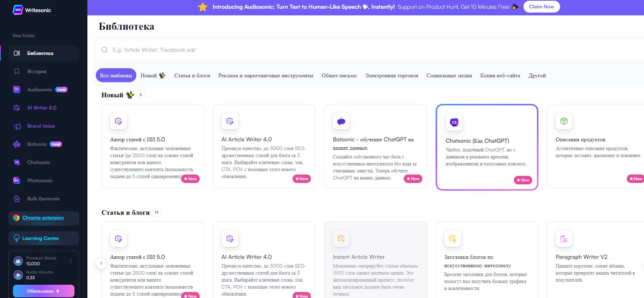Click the Botsonic new badge in sidebar
The height and width of the screenshot is (298, 644).
pos(56,144)
